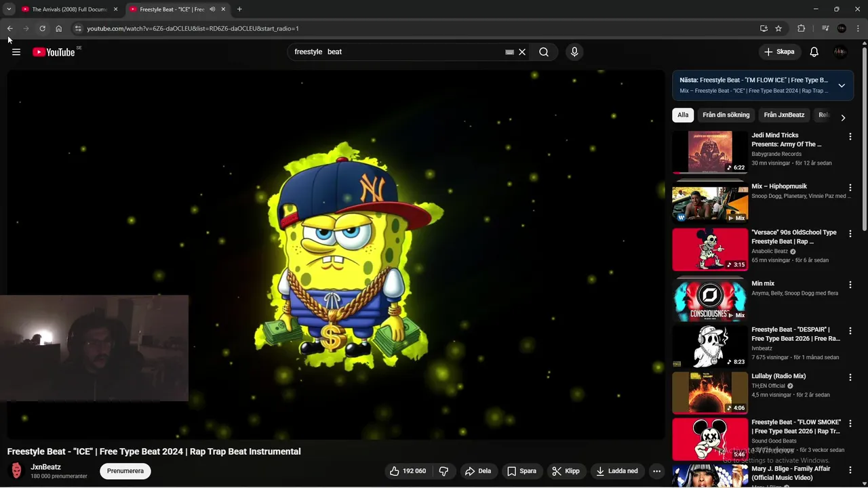Image resolution: width=868 pixels, height=488 pixels.
Task: Click the Skapa create button
Action: click(x=778, y=52)
